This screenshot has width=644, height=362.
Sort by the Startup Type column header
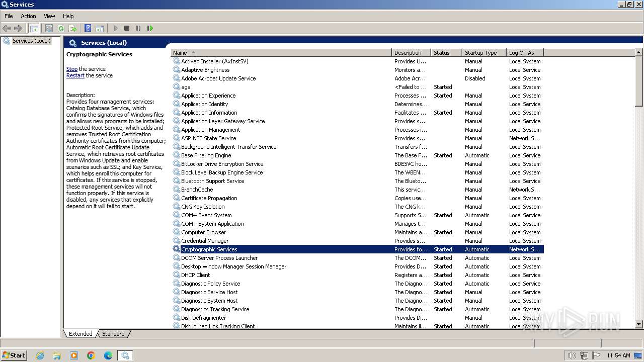point(484,52)
